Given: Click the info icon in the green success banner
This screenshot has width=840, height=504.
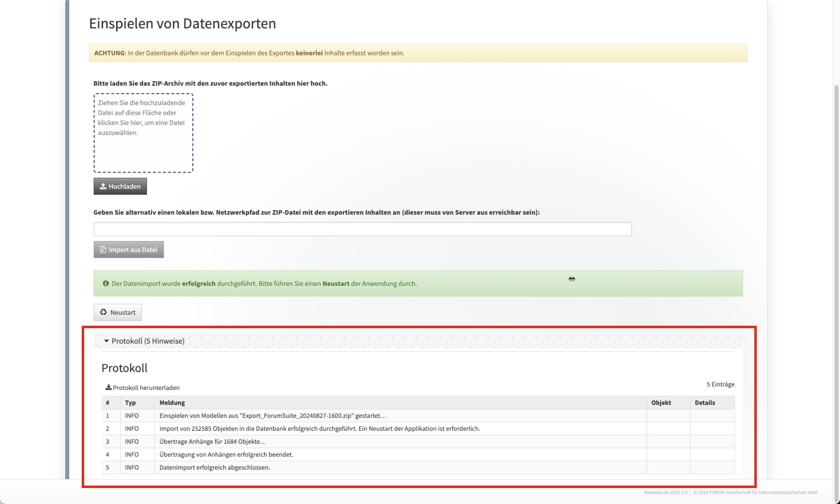Looking at the screenshot, I should pyautogui.click(x=106, y=283).
